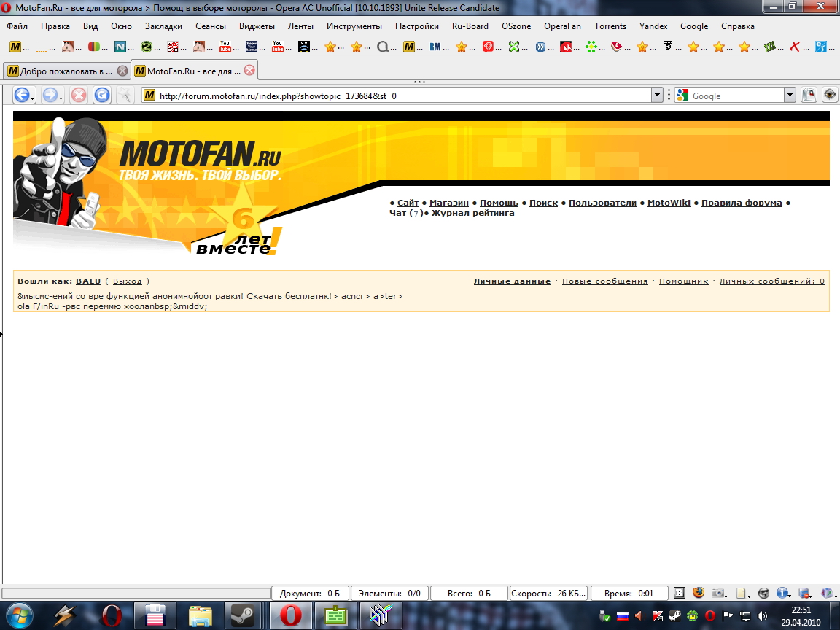Open the Инструменты menu
The width and height of the screenshot is (840, 630).
[354, 26]
